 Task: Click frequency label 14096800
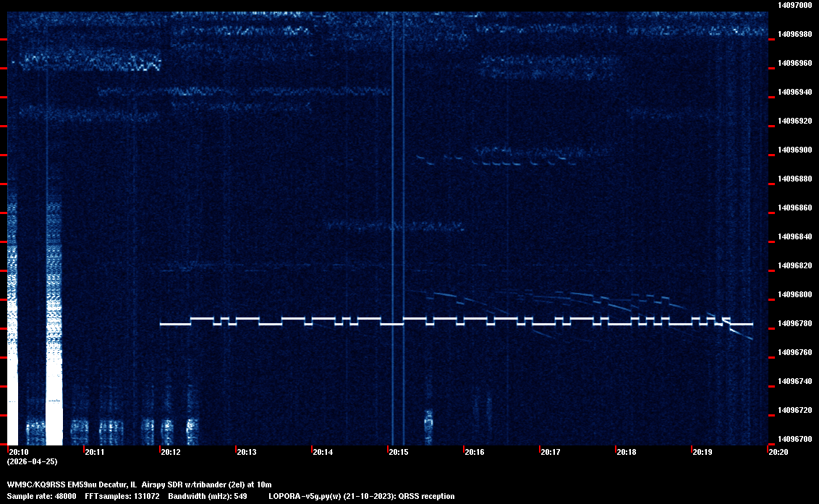(795, 294)
